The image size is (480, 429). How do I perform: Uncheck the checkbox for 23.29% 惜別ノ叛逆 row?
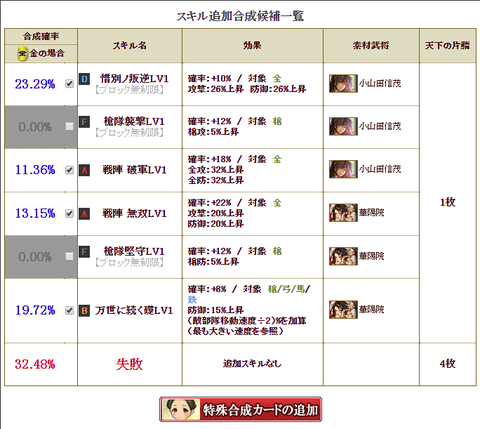[69, 83]
